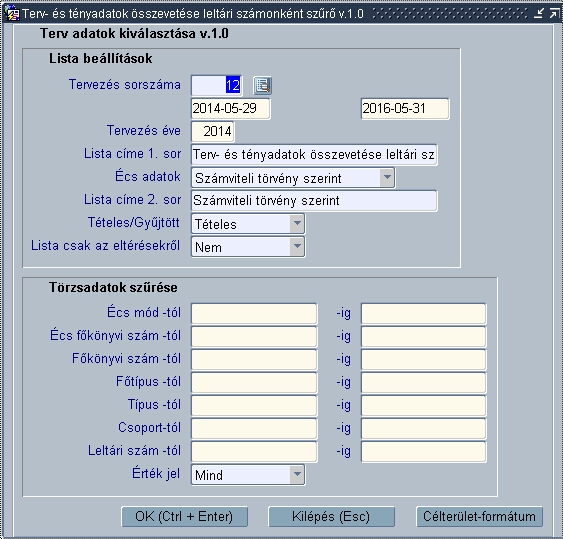Viewport: 563px width, 539px height.
Task: Select the Tervezés sorszáma field with 12
Action: click(217, 85)
